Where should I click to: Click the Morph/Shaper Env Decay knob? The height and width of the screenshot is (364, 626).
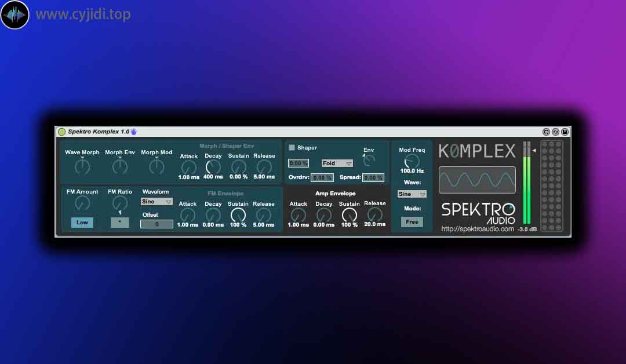coord(213,167)
